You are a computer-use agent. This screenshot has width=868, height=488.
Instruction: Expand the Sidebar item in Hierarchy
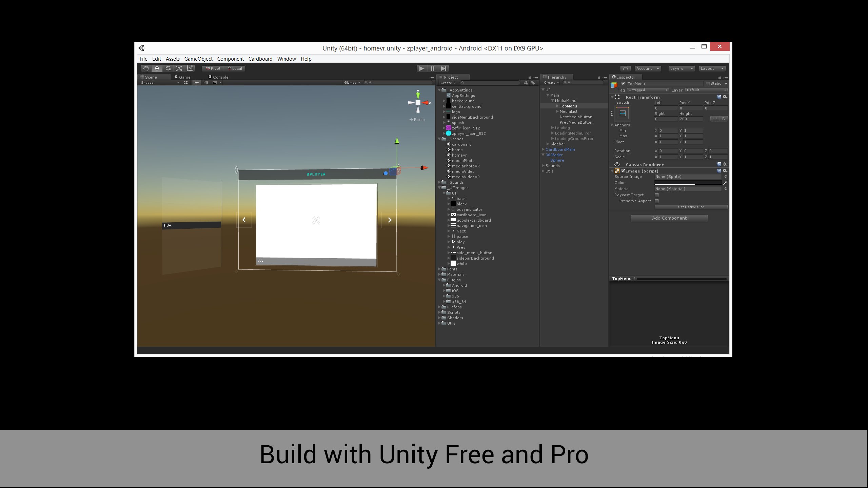tap(548, 144)
